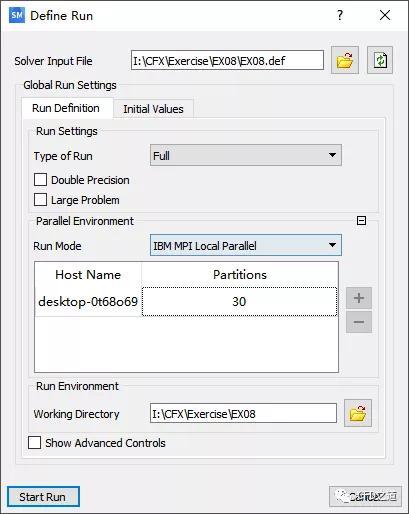Click the question mark help icon

(339, 15)
